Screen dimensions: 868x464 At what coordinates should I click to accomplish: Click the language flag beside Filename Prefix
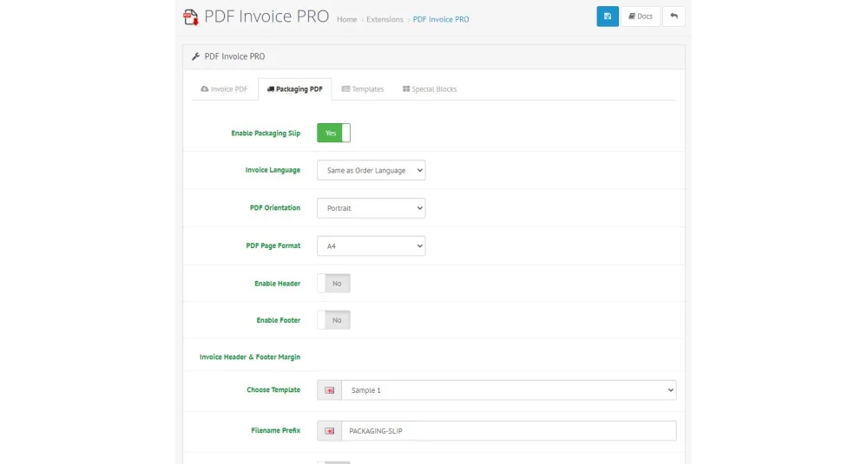coord(329,431)
